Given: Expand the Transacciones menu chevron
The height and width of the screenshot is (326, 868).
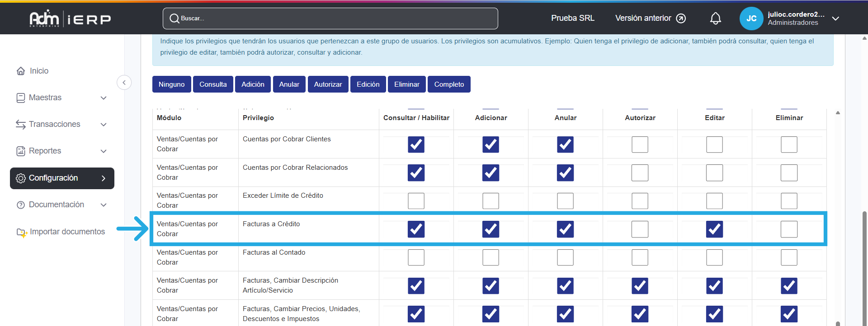Looking at the screenshot, I should tap(104, 125).
